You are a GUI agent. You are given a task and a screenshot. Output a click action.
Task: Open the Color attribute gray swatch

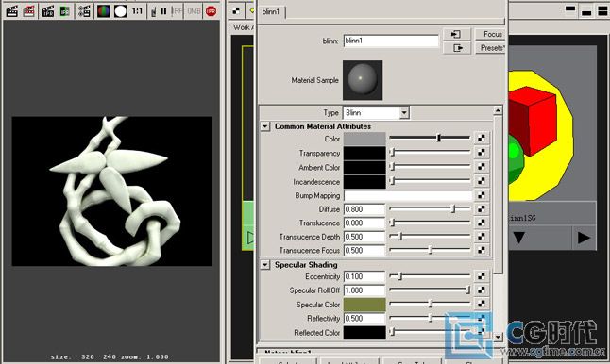(x=364, y=139)
